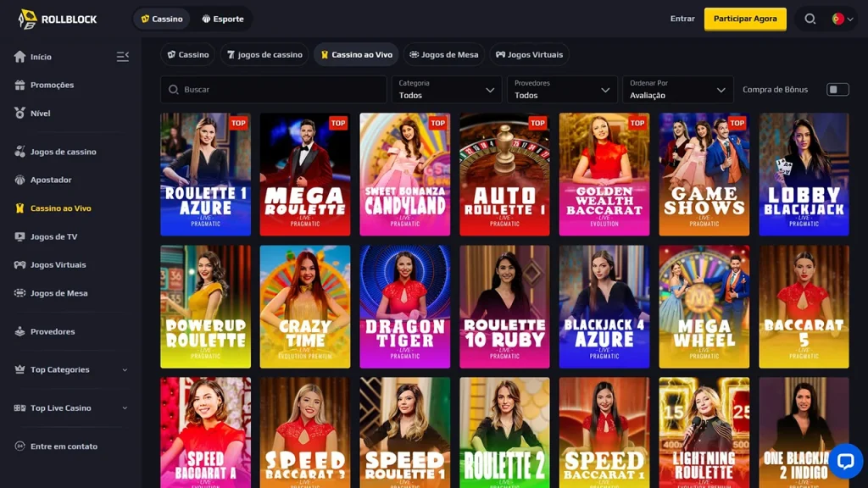Select the jogos de cassino pill
868x488 pixels.
tap(264, 54)
